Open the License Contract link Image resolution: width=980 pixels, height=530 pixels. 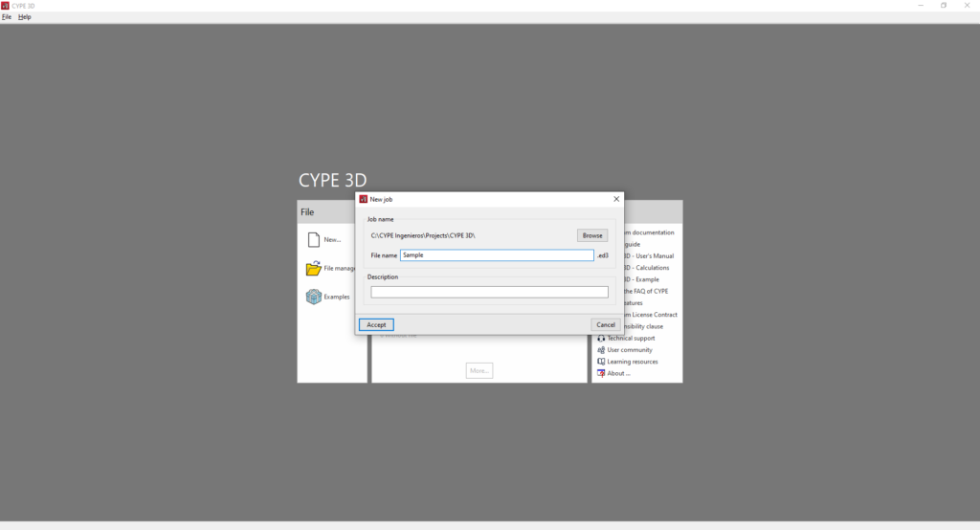[650, 315]
